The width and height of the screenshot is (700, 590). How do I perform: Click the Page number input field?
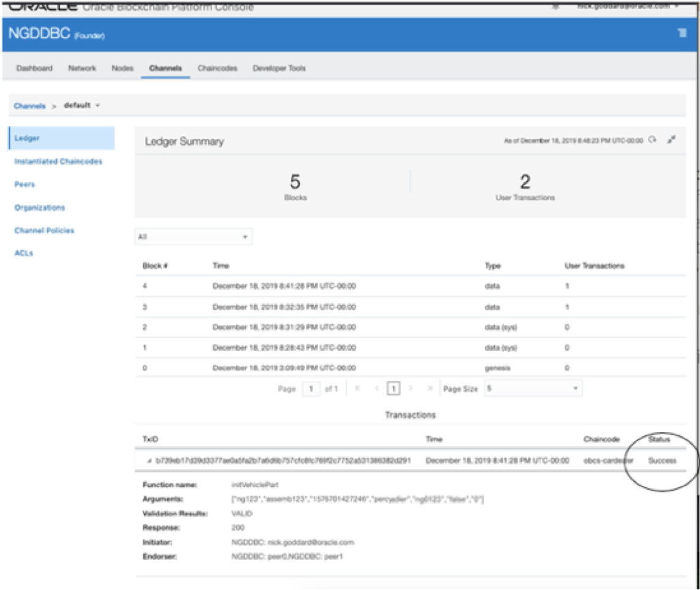(311, 389)
